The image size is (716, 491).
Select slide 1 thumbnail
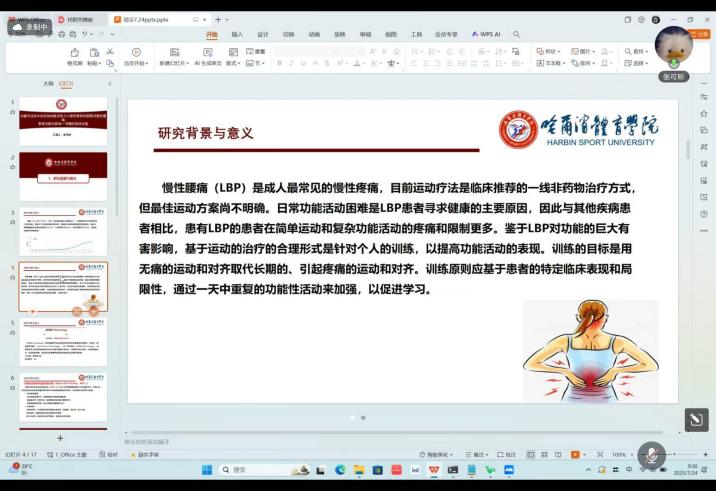click(x=63, y=121)
